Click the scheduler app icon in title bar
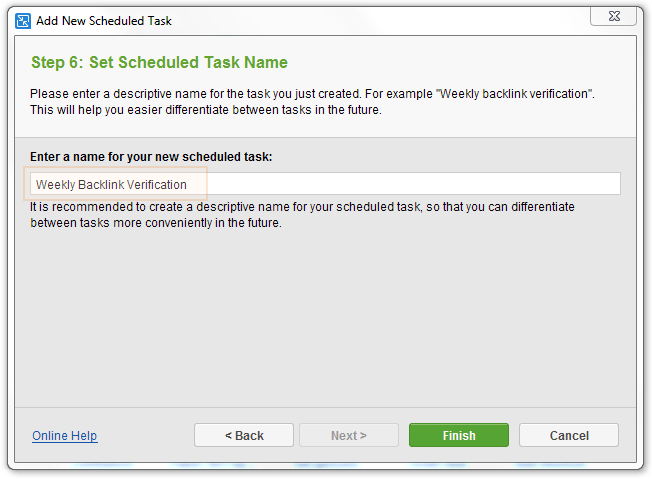This screenshot has height=479, width=652. 23,21
